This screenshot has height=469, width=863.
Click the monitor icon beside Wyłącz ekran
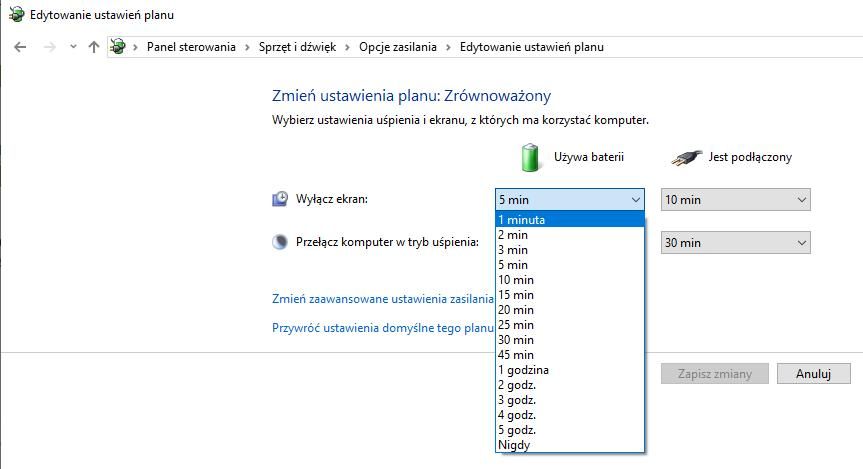280,199
